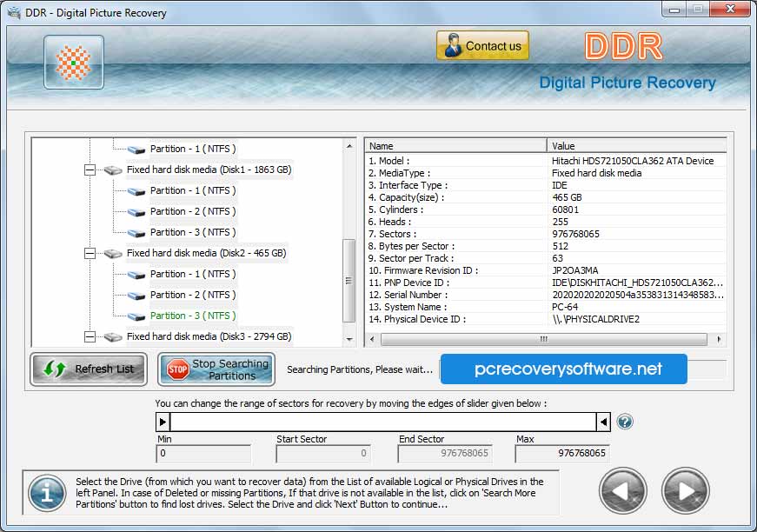The width and height of the screenshot is (757, 532).
Task: Collapse the Disk2 - 465 GB node
Action: click(x=90, y=254)
